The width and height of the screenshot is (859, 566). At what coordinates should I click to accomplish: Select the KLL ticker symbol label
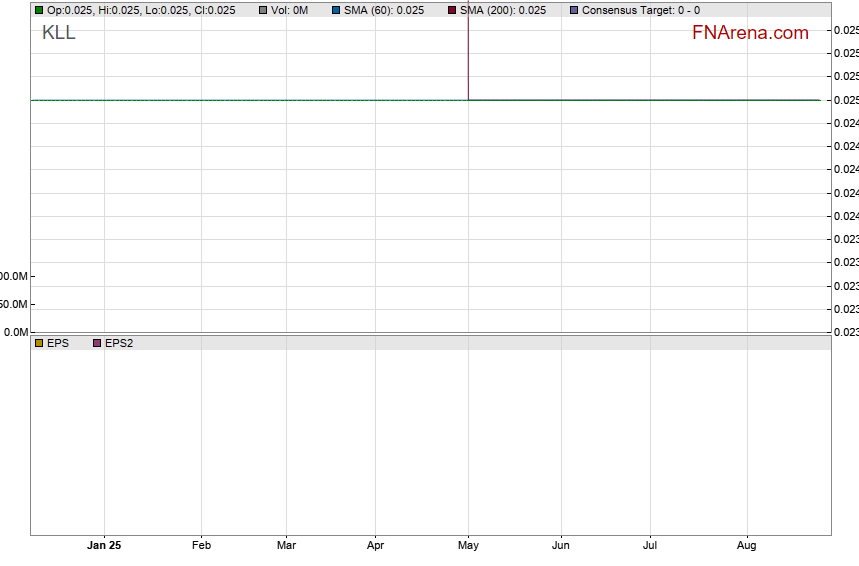point(58,33)
